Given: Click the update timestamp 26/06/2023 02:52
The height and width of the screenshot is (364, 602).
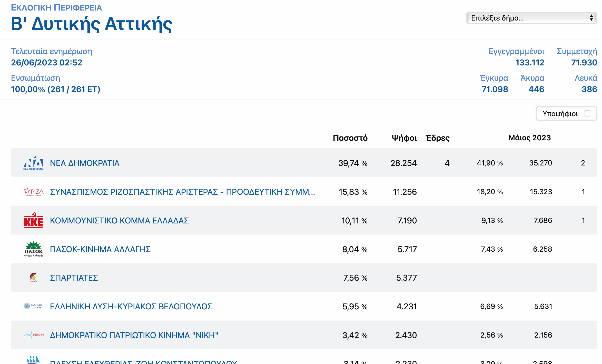Looking at the screenshot, I should 47,63.
